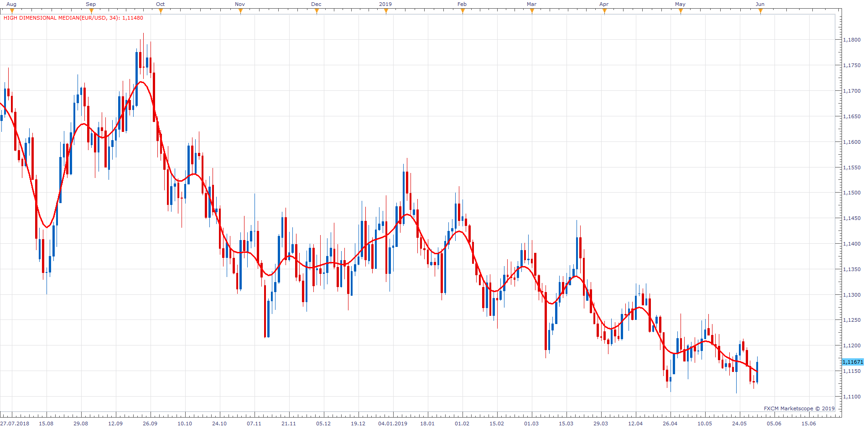Click the Mar month marker triangle

(532, 11)
